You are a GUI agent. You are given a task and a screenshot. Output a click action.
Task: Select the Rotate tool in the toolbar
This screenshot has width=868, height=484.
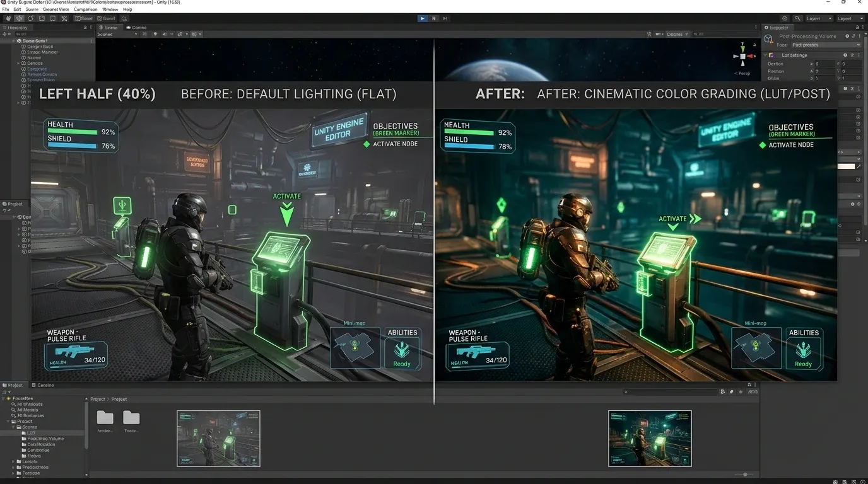(30, 19)
